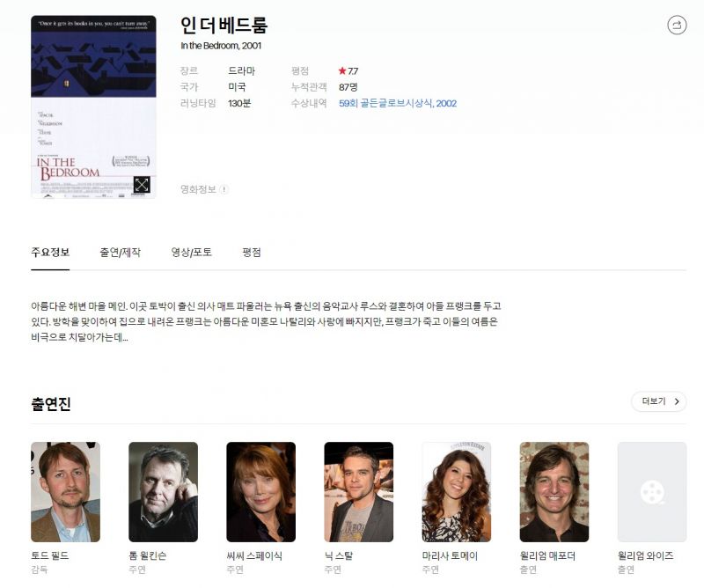Screen dimensions: 704x588
Task: Click the 영화정보 info icon
Action: [224, 189]
